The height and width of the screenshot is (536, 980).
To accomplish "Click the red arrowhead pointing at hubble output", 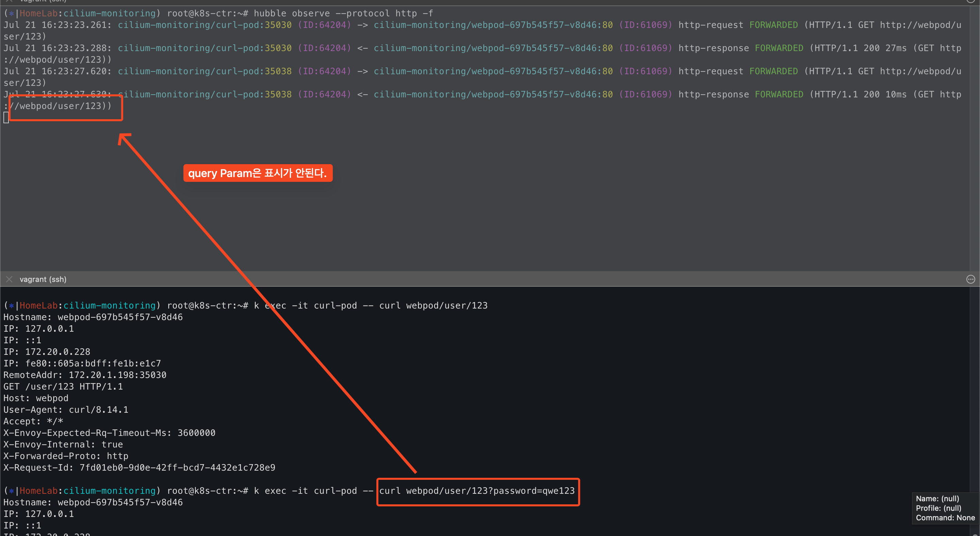I will (123, 138).
